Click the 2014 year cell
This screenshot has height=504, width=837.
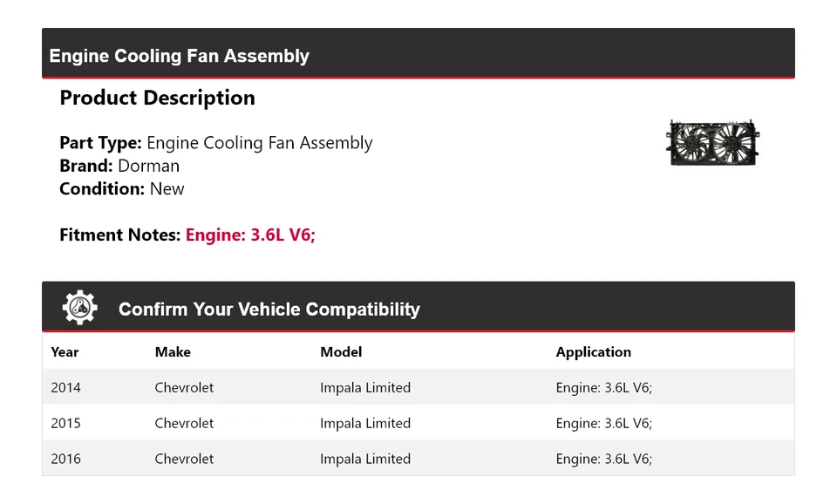click(65, 387)
